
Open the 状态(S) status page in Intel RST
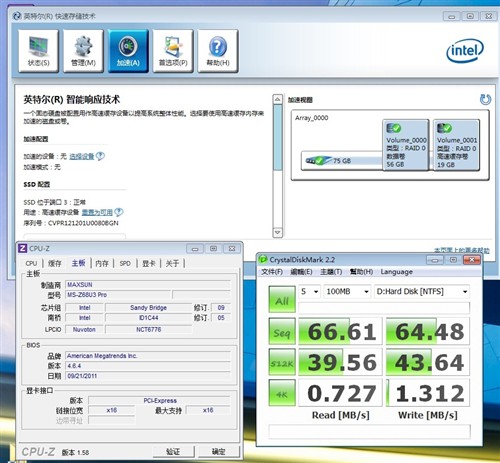(x=38, y=51)
